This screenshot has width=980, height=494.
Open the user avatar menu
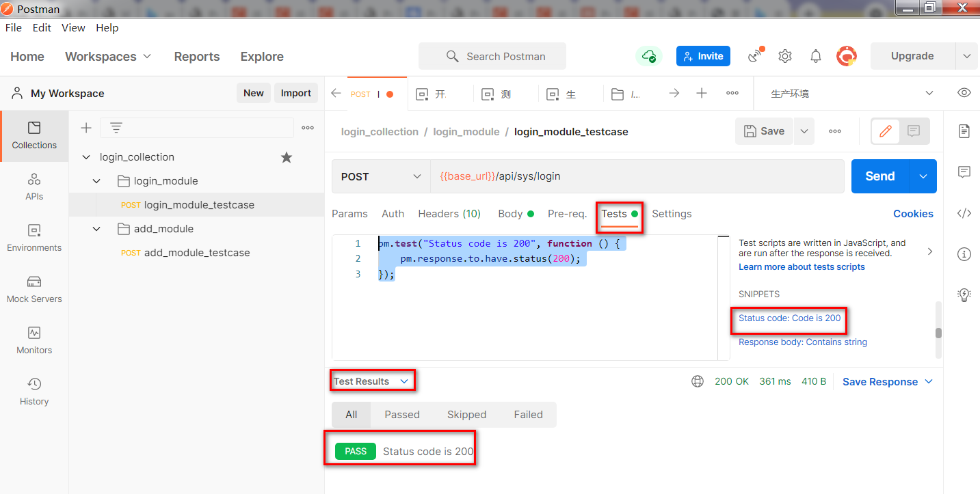point(847,56)
